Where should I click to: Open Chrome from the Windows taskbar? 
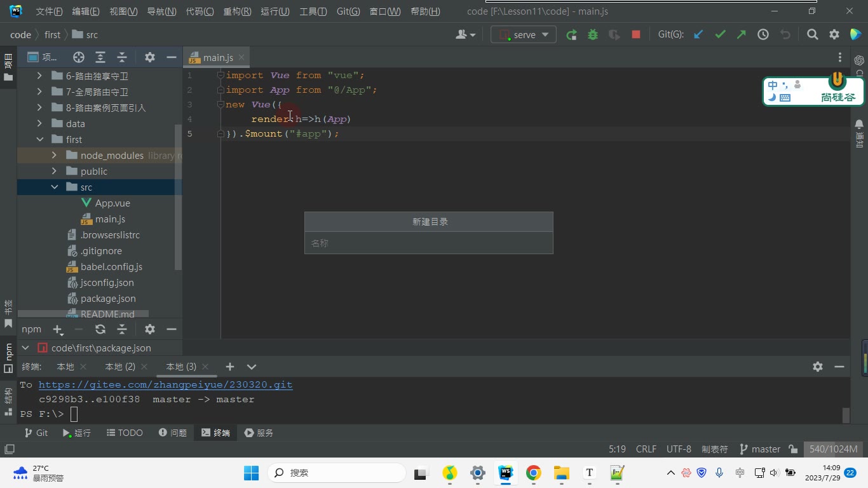533,473
